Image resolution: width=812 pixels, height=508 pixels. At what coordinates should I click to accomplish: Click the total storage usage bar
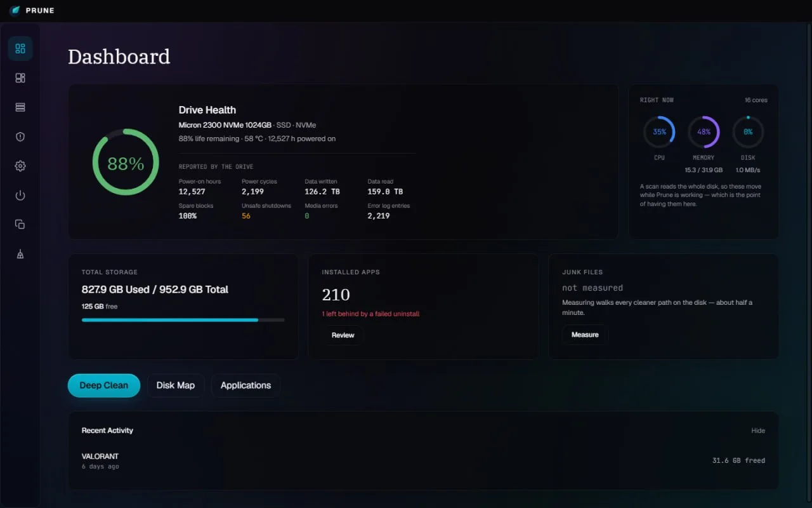pyautogui.click(x=183, y=320)
